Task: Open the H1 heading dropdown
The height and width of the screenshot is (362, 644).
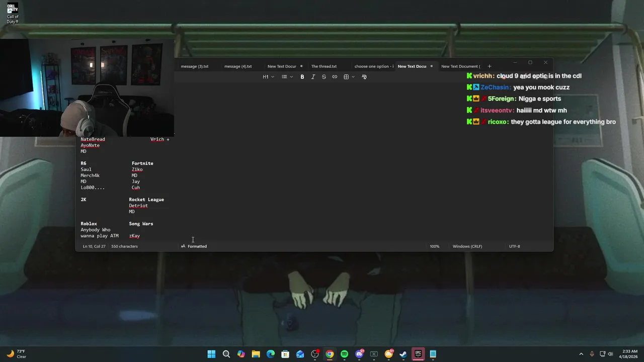Action: [268, 77]
